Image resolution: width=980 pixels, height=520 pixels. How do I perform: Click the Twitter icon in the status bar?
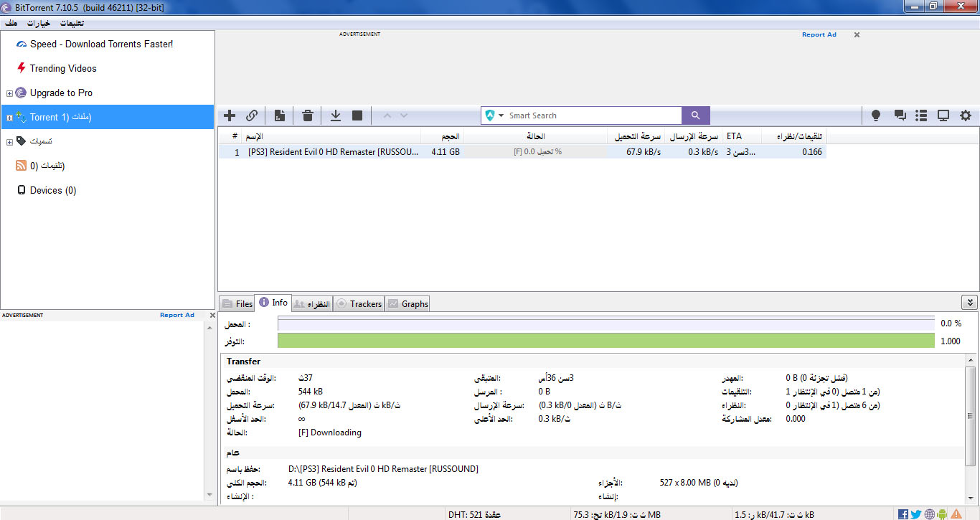coord(916,514)
